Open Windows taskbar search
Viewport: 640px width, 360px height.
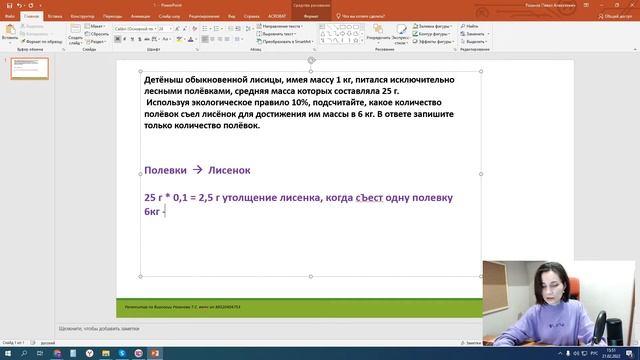[24, 353]
